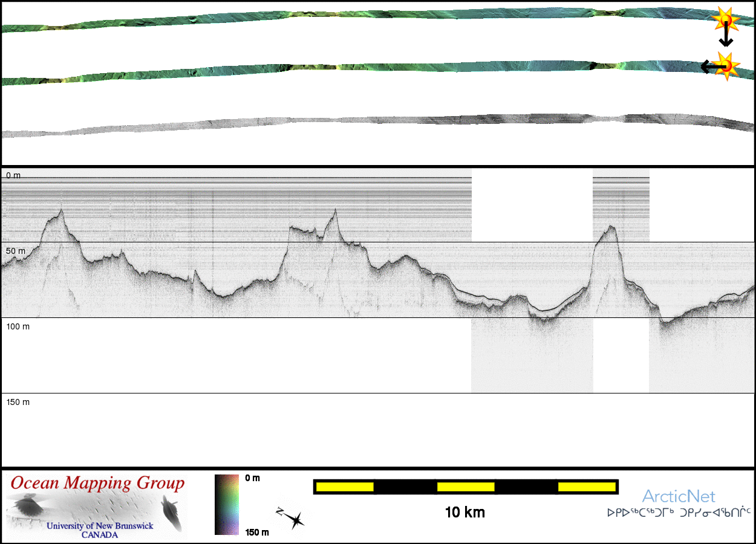
Task: Click the 10 km scale label
Action: point(464,513)
